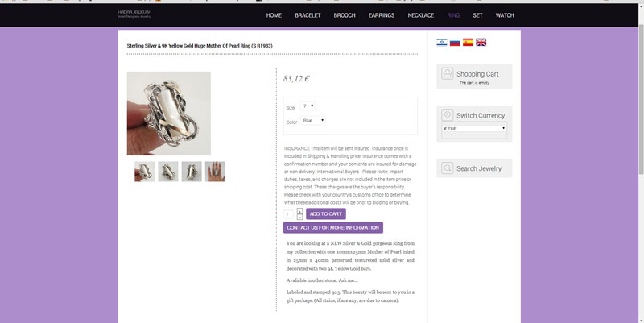The height and width of the screenshot is (323, 644).
Task: Select the second ring thumbnail image
Action: pyautogui.click(x=168, y=171)
